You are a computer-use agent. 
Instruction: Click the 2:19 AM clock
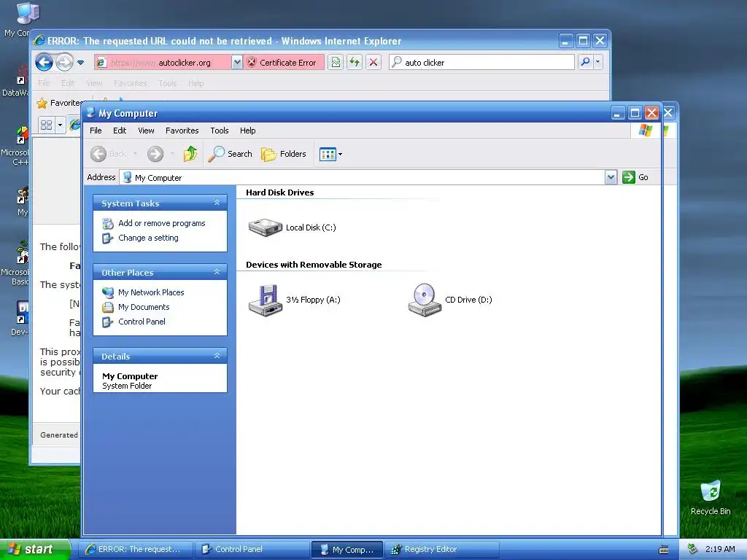[720, 549]
